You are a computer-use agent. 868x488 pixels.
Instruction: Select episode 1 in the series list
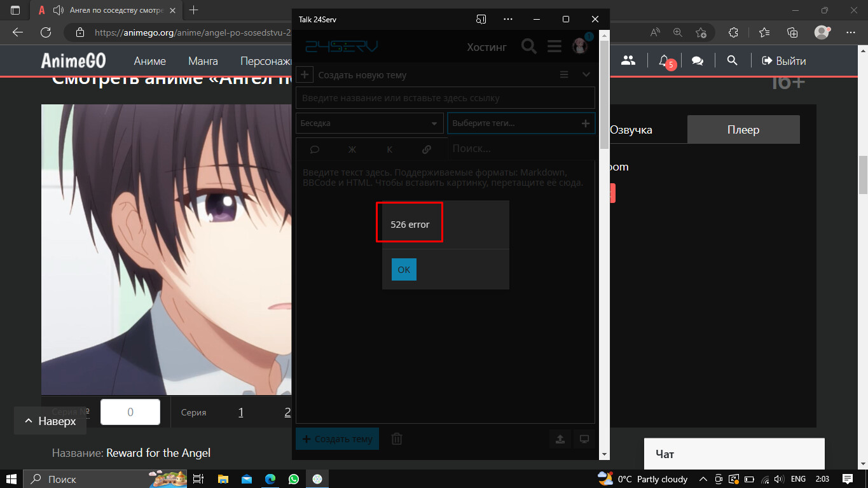pyautogui.click(x=241, y=412)
